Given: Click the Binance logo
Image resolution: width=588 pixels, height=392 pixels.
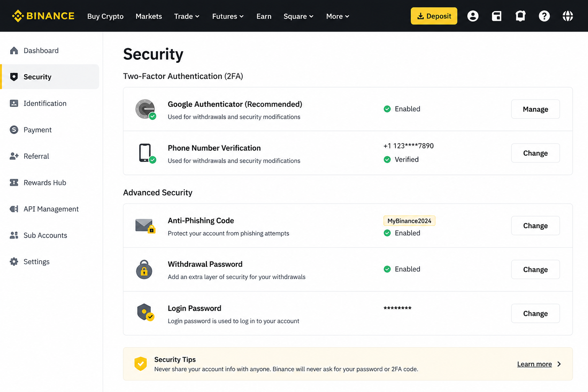Looking at the screenshot, I should pos(43,16).
